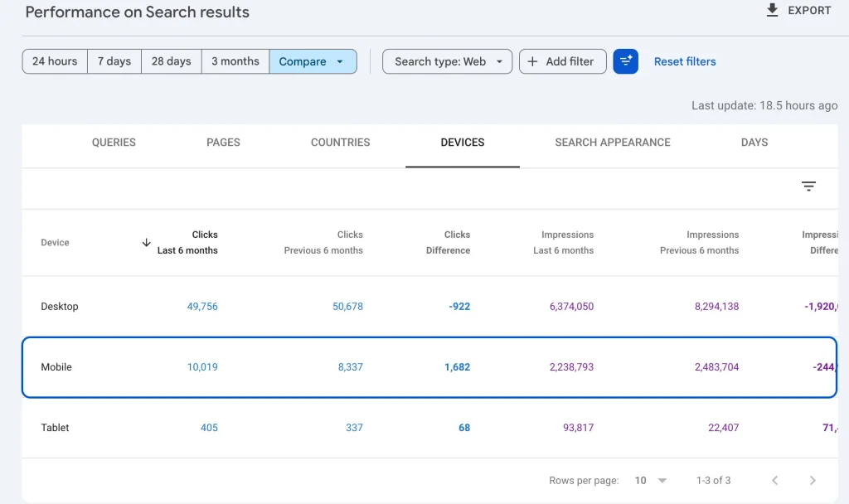This screenshot has height=504, width=849.
Task: Select the 24 hours date range
Action: click(x=55, y=61)
